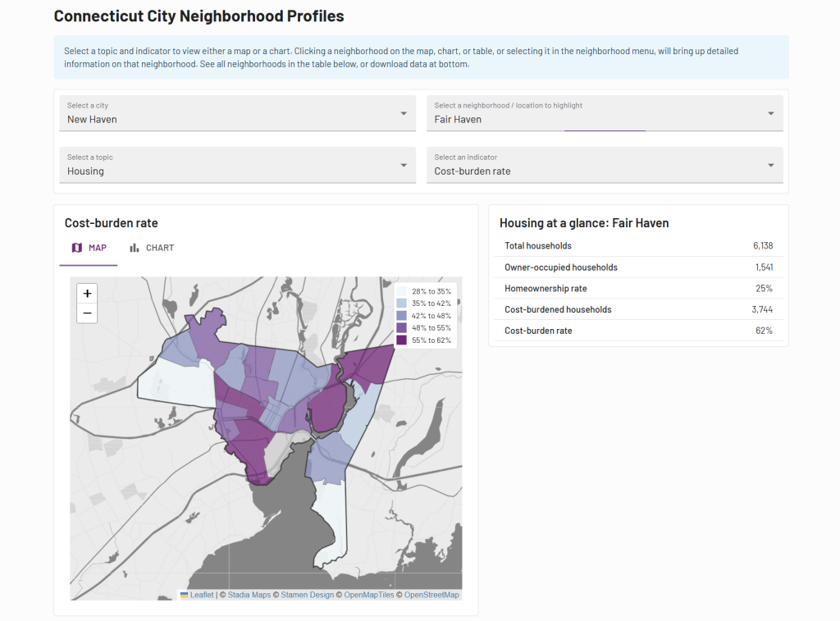Image resolution: width=840 pixels, height=621 pixels.
Task: Open the Leaflet link in the map footer
Action: [x=201, y=595]
